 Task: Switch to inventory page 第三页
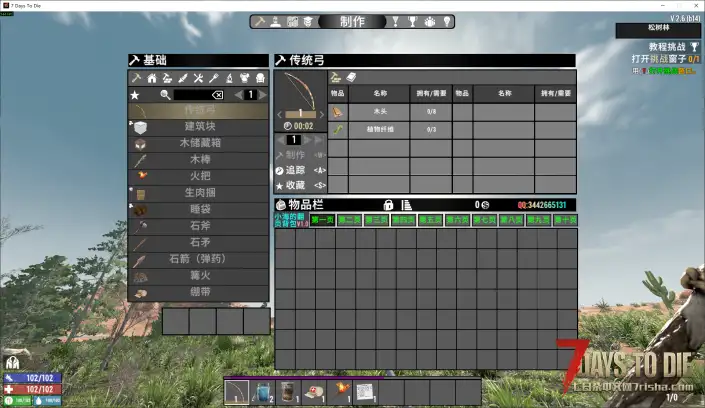point(376,220)
